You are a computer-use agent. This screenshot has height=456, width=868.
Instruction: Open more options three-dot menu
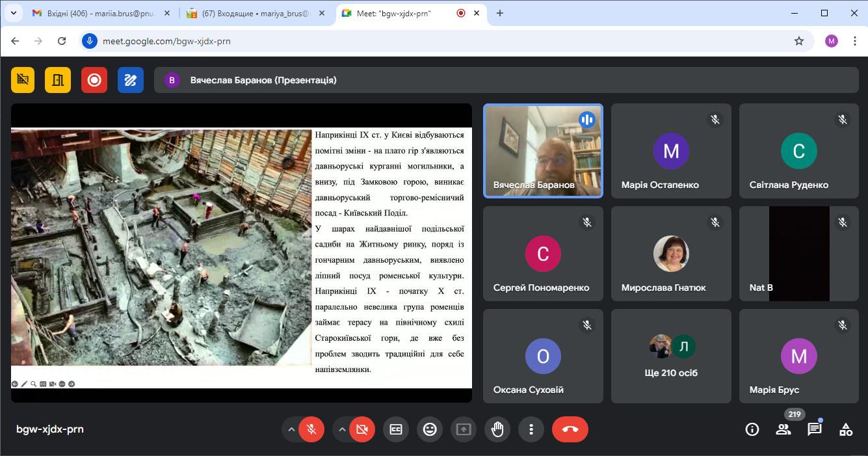click(x=531, y=429)
